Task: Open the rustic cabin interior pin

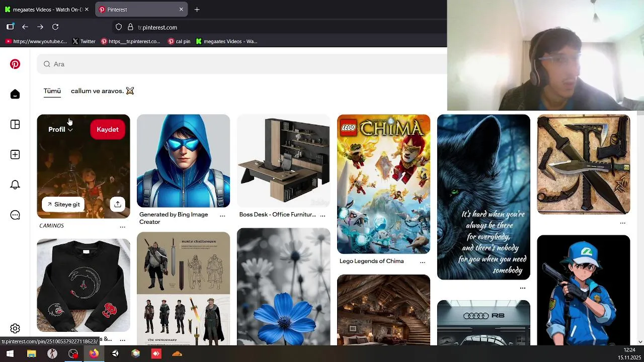Action: tap(383, 310)
